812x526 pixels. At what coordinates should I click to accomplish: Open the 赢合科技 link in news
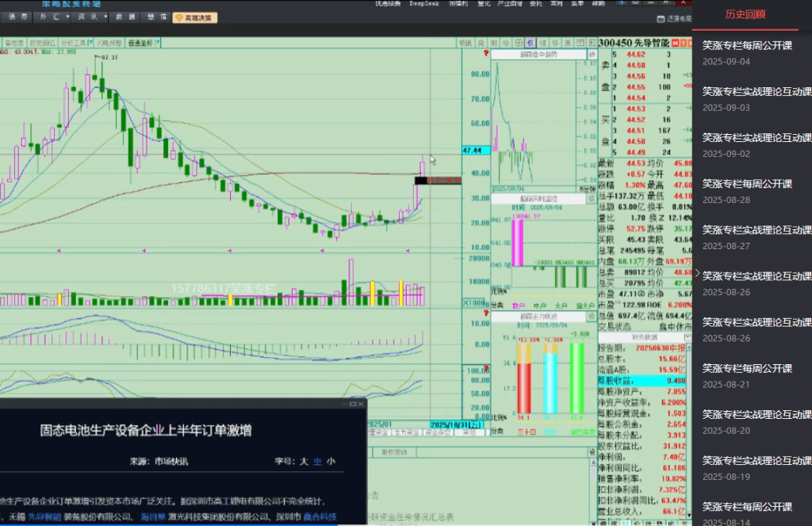coord(320,516)
